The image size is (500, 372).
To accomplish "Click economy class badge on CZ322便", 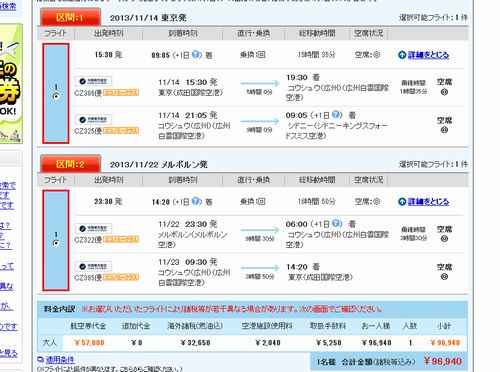I will (121, 240).
